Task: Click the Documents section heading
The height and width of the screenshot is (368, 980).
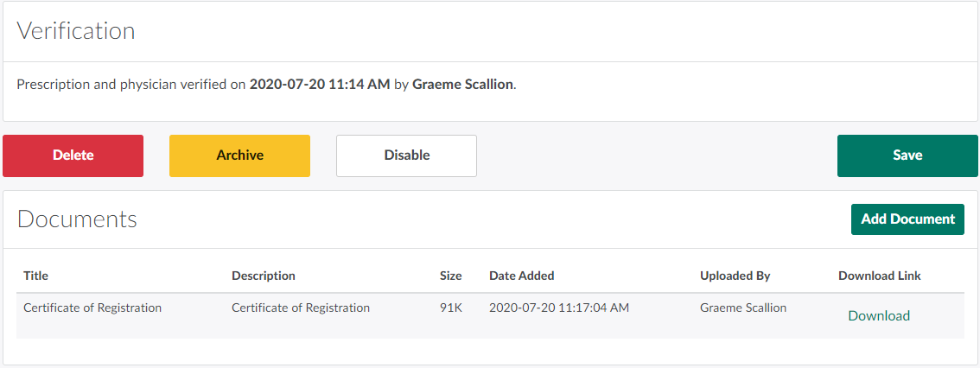Action: pos(77,219)
